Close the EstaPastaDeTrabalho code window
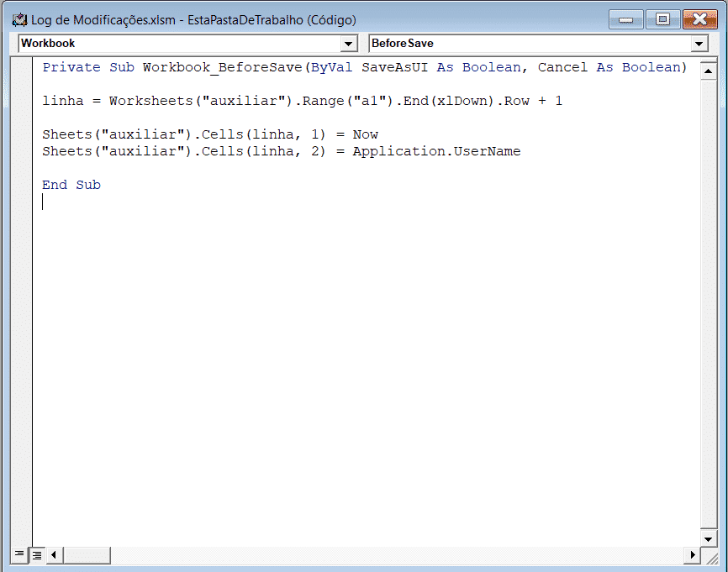Screen dimensions: 728x572 coord(699,19)
